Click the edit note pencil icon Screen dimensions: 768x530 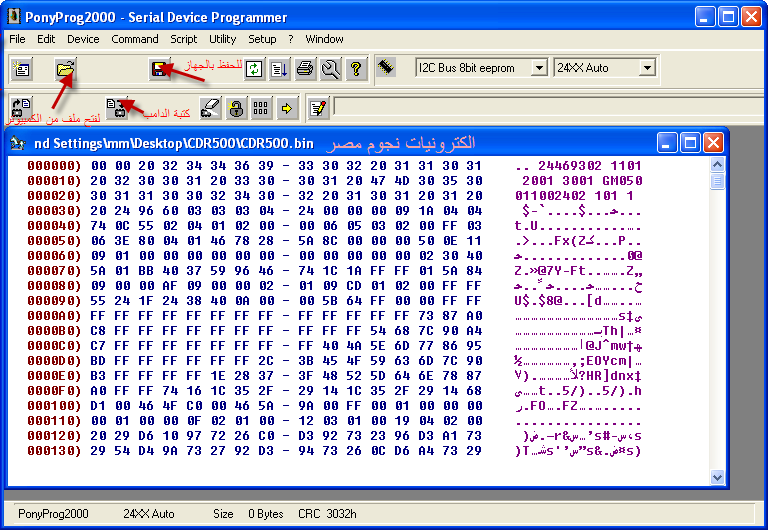click(x=318, y=108)
